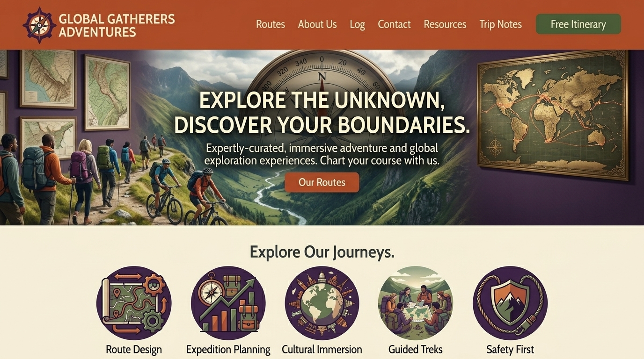Click the green Free Itinerary button
The image size is (644, 359).
[x=578, y=24]
